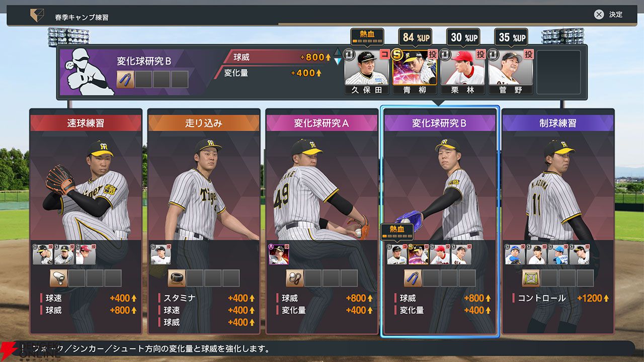Click the baseballs icon under 変化球研究A
The image size is (644, 362).
coord(294,278)
